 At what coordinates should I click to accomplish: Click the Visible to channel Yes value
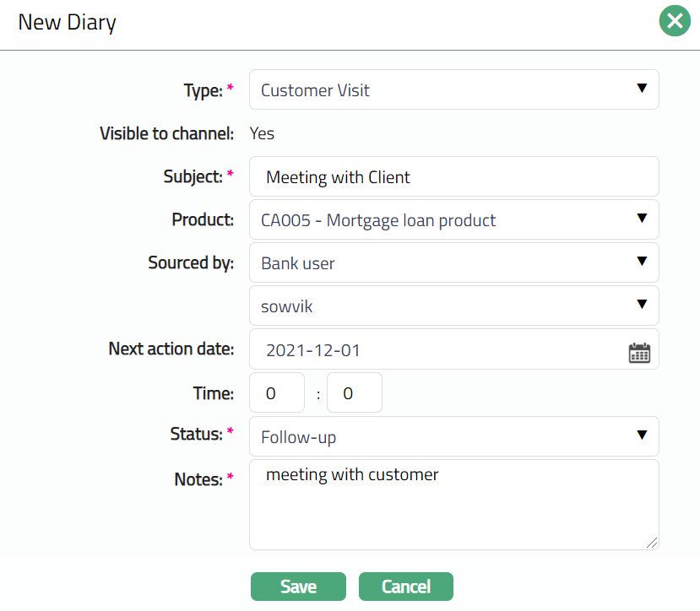point(262,133)
